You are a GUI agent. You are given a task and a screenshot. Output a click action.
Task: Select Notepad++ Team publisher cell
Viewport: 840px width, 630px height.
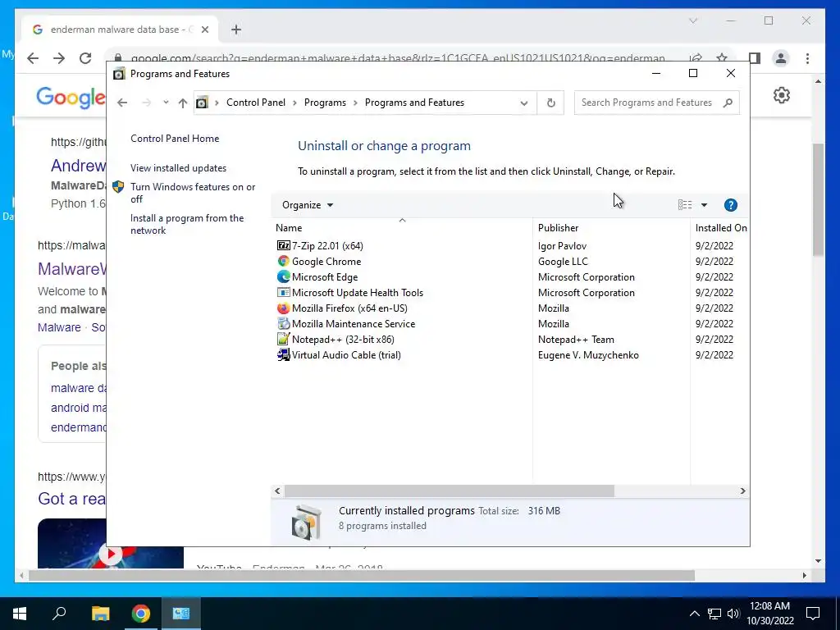(576, 339)
